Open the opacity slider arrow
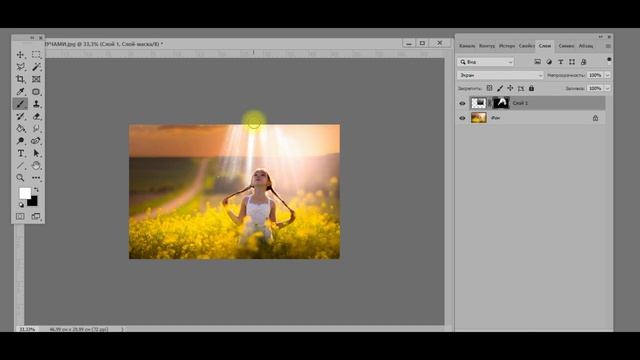 tap(607, 75)
